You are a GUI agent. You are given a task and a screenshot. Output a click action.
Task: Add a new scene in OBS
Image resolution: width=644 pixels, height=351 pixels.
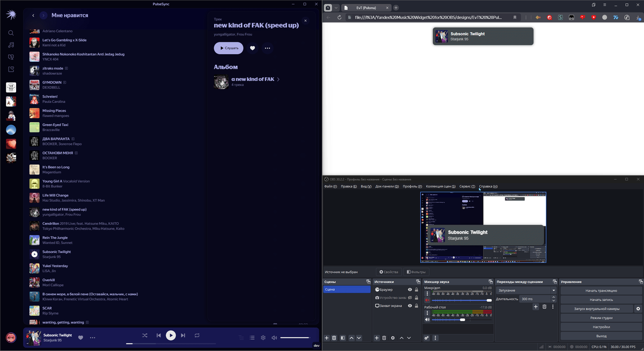pos(327,338)
